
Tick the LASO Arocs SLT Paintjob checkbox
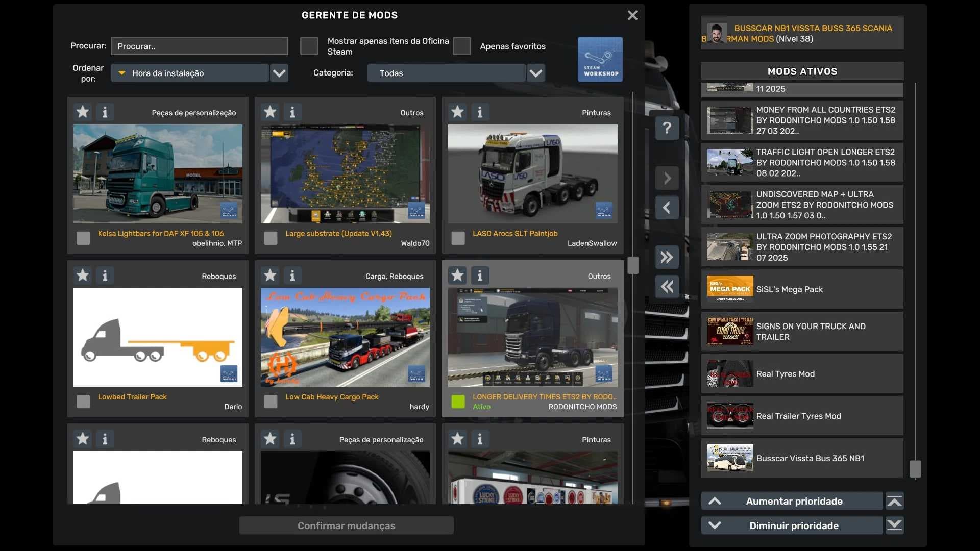click(x=458, y=238)
